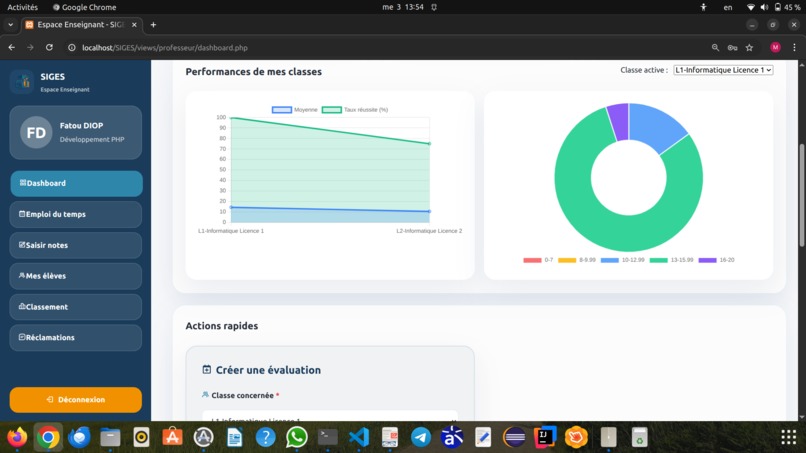806x453 pixels.
Task: Reload the page with the refresh icon
Action: point(49,47)
